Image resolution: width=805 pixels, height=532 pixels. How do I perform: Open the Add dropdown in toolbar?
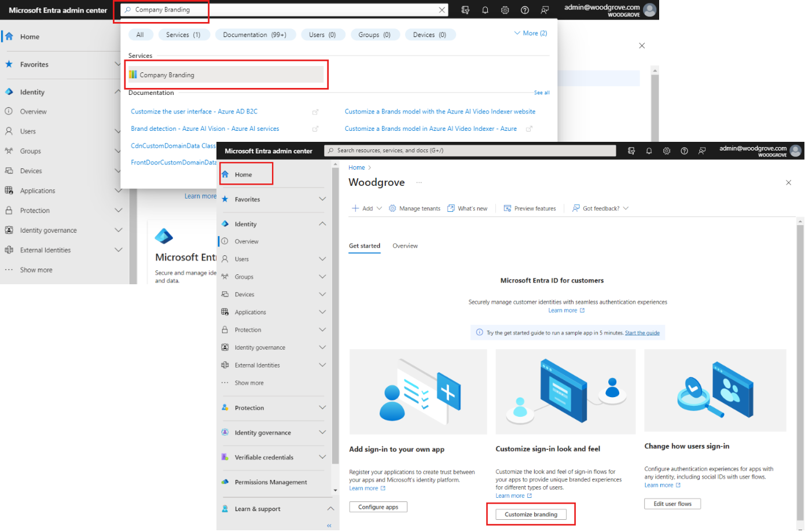[x=367, y=208]
